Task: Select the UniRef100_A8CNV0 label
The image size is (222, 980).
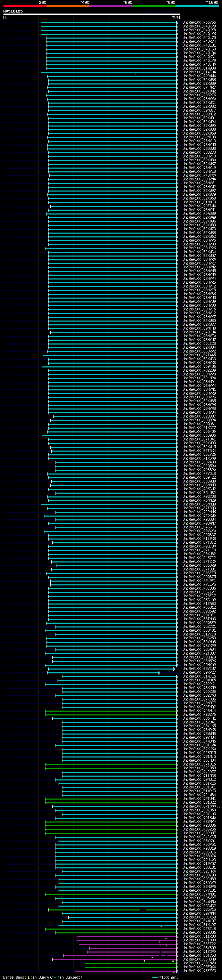Action: [x=199, y=963]
